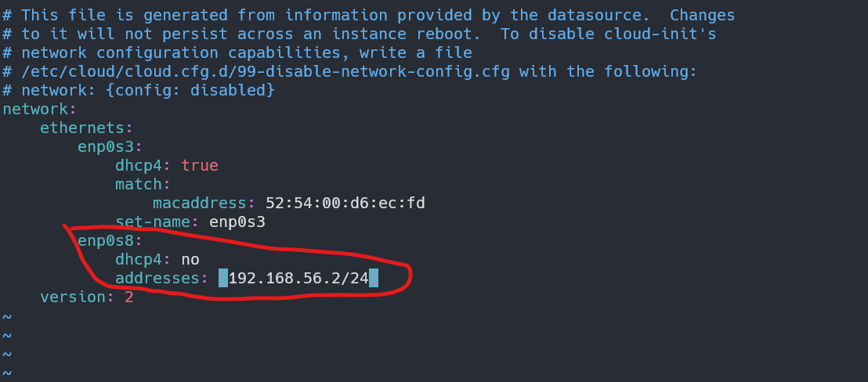Click the "no" value under enp0s8
Screen dimensions: 868x382
coord(190,259)
